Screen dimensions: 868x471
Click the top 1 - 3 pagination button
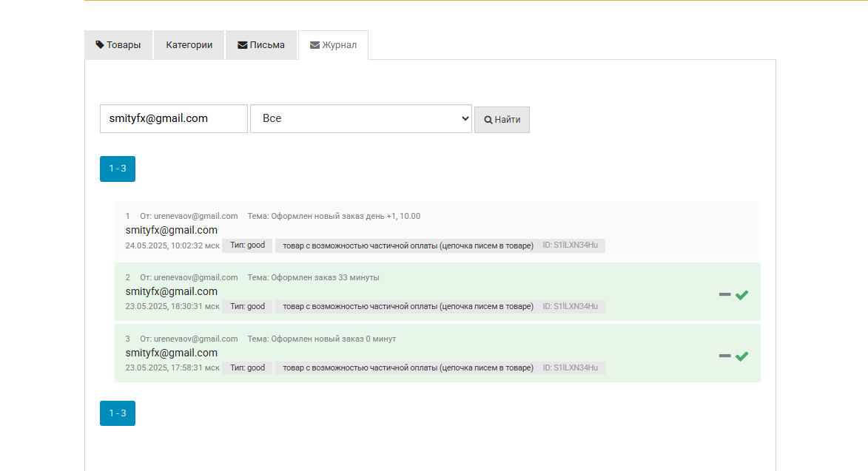[x=118, y=169]
